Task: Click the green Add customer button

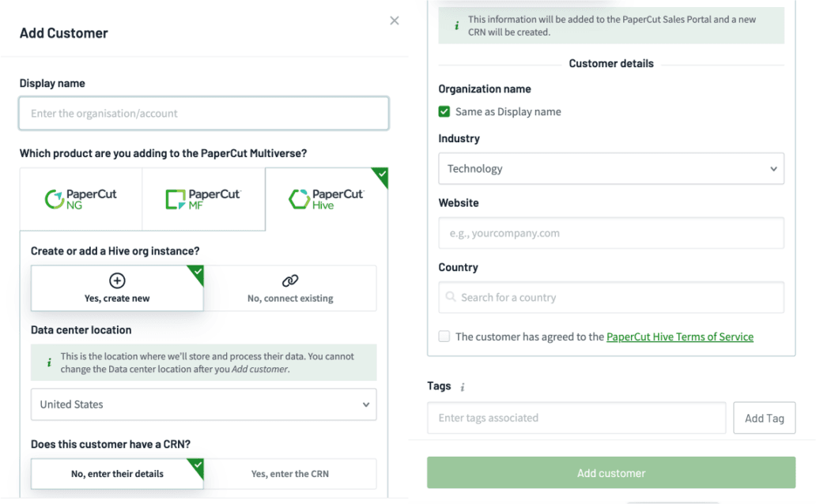Action: coord(611,473)
